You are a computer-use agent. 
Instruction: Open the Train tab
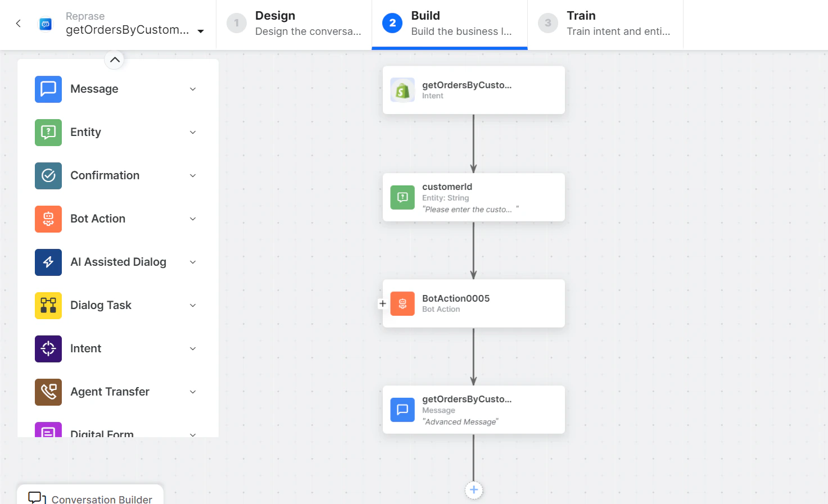[604, 24]
